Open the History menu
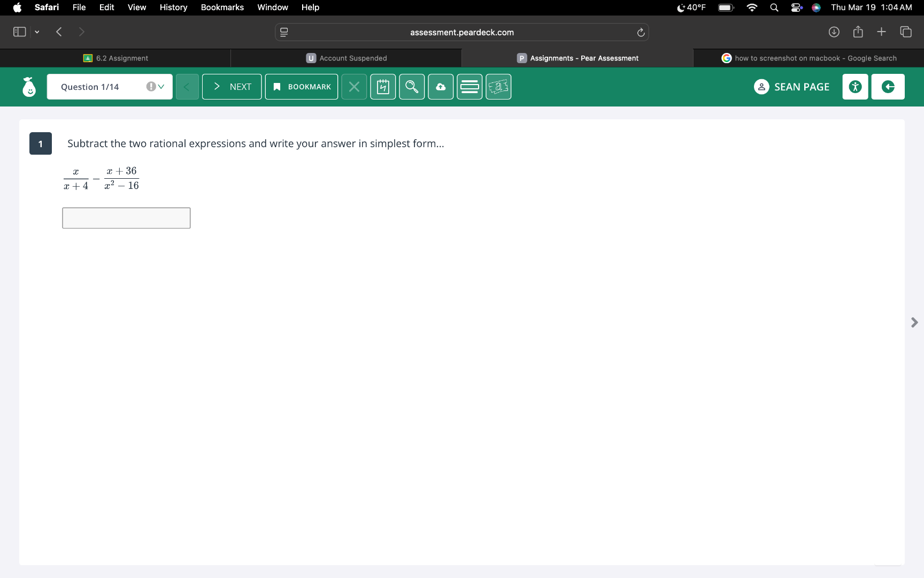 click(x=173, y=7)
